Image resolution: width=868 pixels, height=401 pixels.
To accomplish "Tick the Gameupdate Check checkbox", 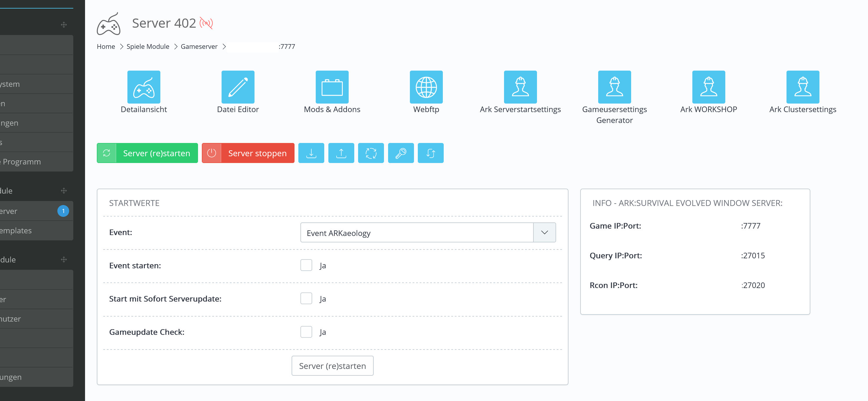I will [306, 332].
